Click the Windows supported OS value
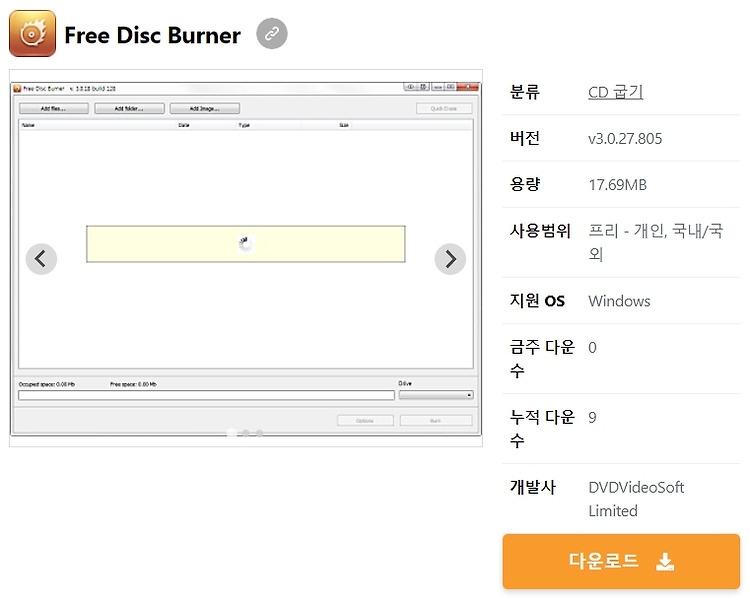This screenshot has height=601, width=750. (619, 301)
